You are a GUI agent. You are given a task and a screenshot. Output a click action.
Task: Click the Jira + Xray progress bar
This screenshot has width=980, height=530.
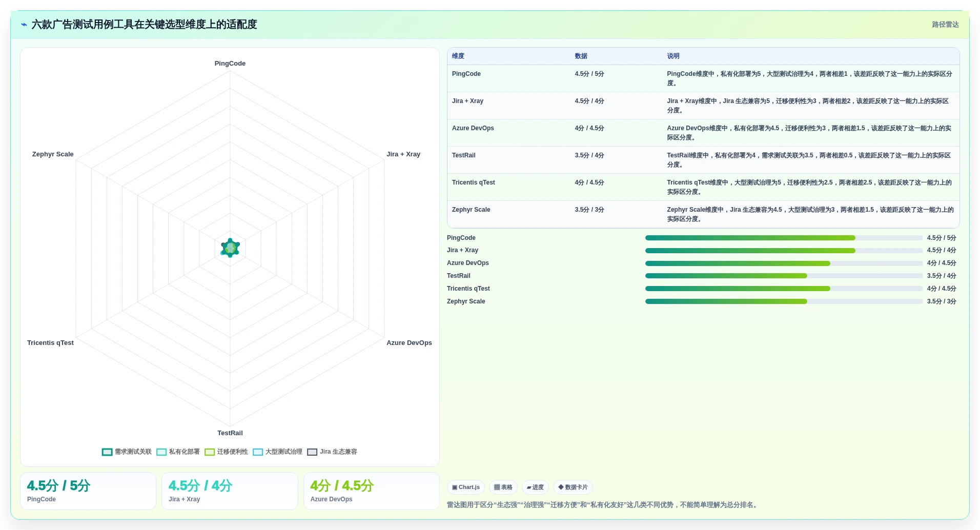(784, 251)
